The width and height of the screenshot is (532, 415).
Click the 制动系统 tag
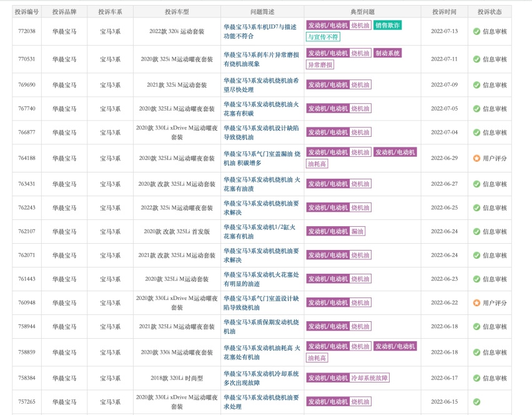[x=388, y=53]
